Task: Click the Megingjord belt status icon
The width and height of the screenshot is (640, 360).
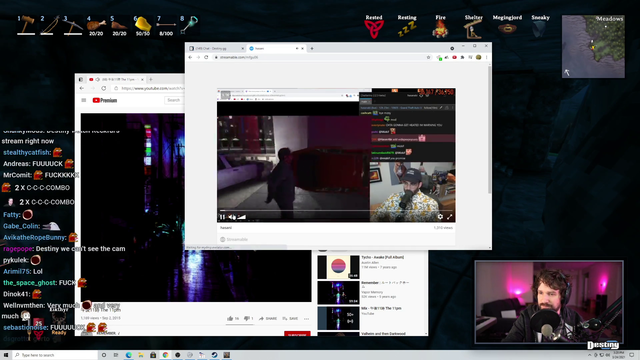Action: (507, 29)
